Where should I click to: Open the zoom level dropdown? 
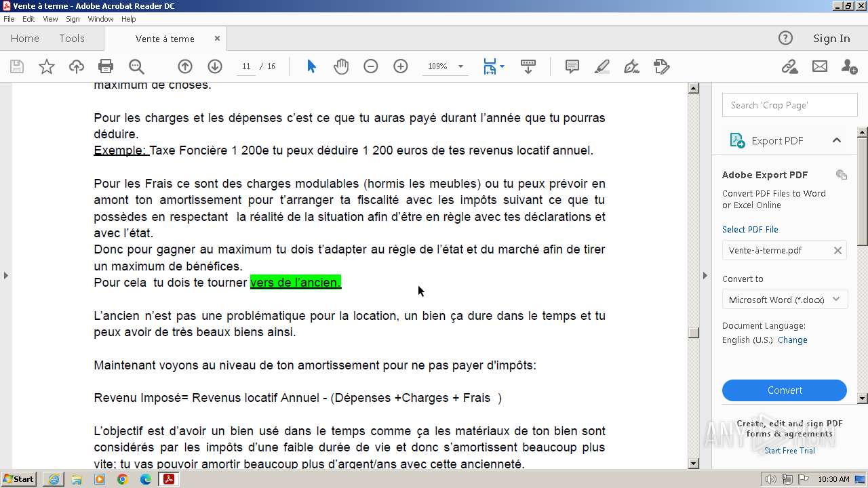click(461, 66)
